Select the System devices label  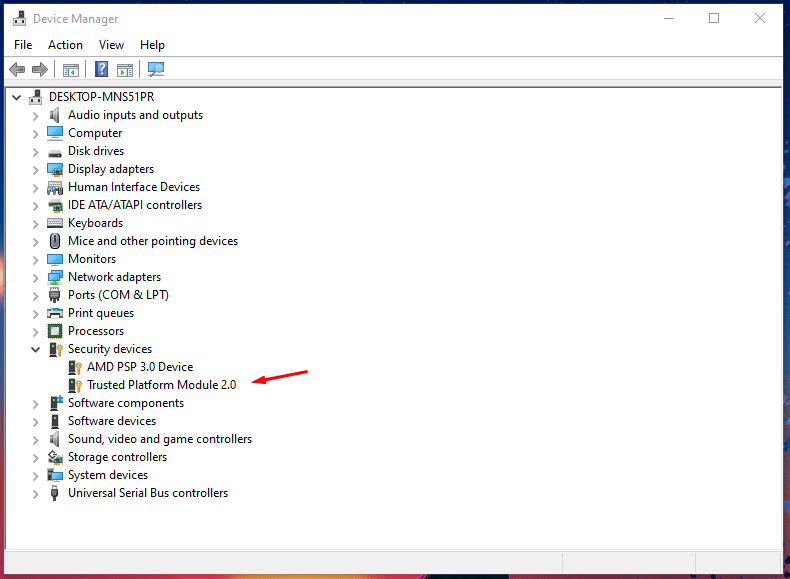tap(108, 475)
